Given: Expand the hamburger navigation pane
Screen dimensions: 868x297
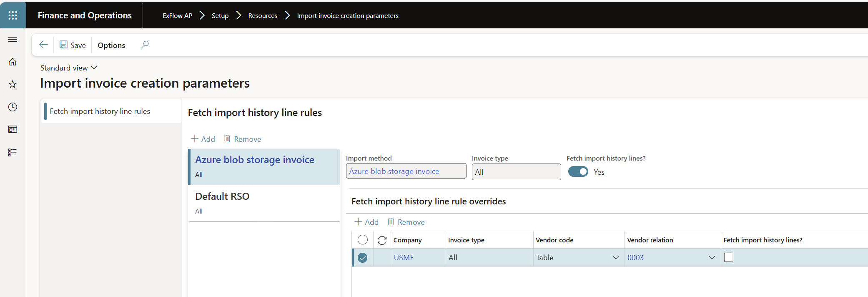Looking at the screenshot, I should point(13,39).
